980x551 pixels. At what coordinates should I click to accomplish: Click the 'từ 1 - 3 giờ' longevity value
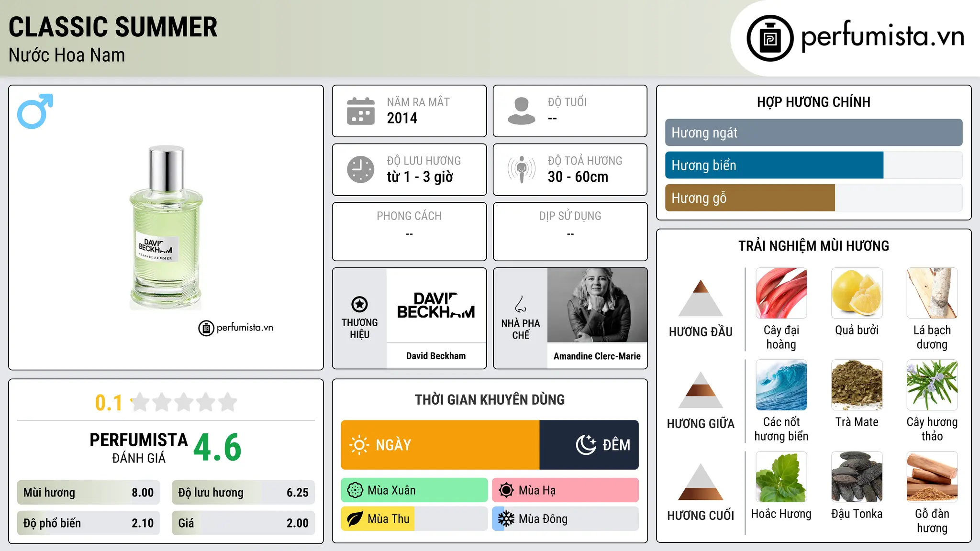(x=420, y=177)
